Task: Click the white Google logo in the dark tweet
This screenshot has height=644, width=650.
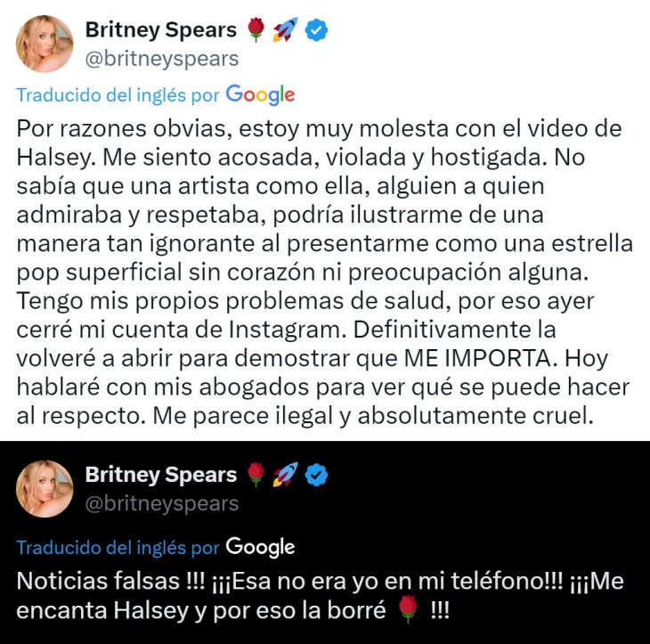Action: pos(260,548)
